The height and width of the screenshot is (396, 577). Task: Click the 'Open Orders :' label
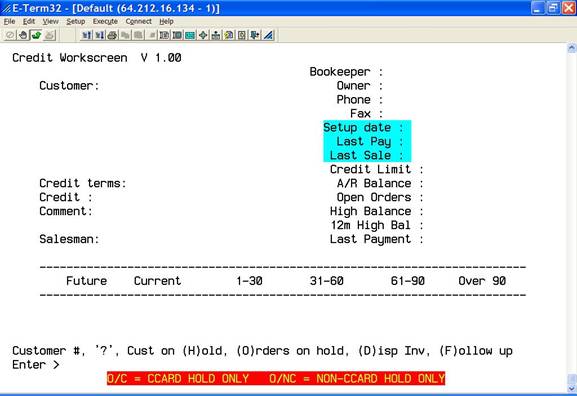coord(380,197)
